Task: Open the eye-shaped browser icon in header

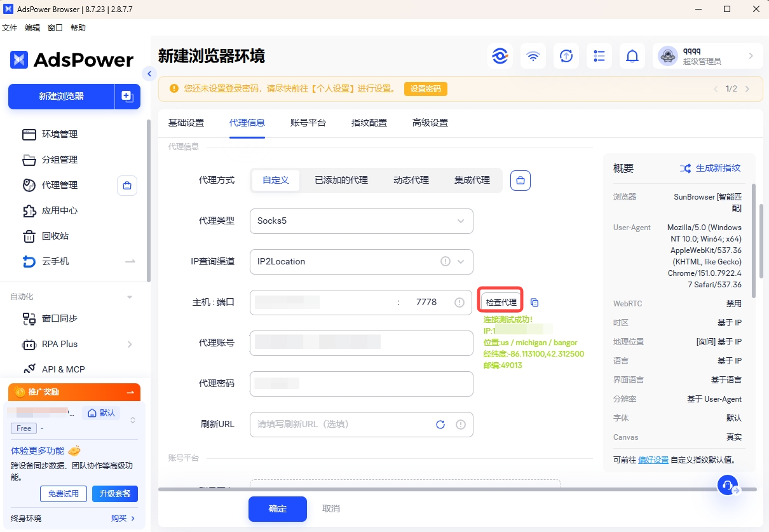Action: [x=500, y=56]
